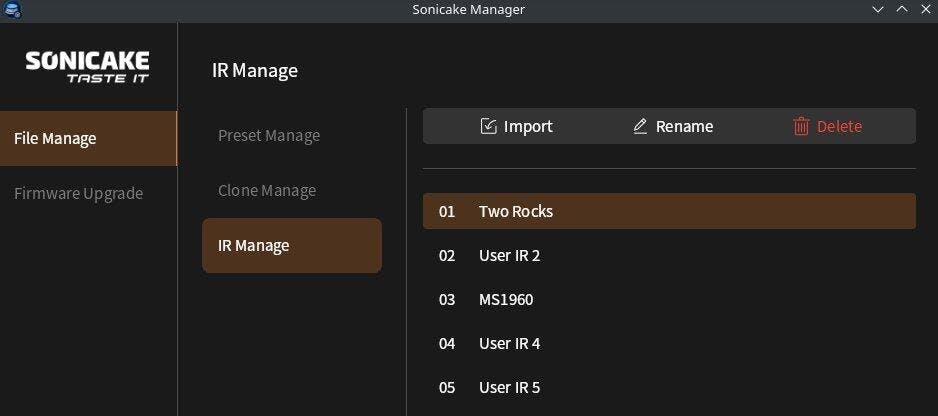
Task: Switch to the Firmware Upgrade section
Action: click(x=79, y=193)
